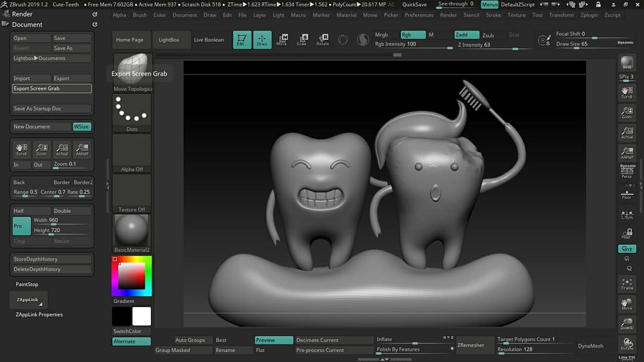
Task: Click the Scroll icon in Document palette
Action: point(21,149)
